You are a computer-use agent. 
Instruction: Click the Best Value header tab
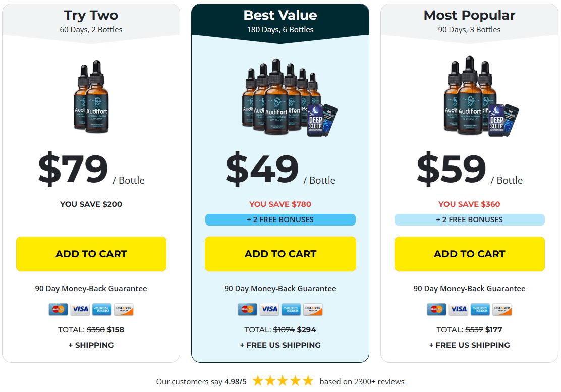(x=280, y=15)
